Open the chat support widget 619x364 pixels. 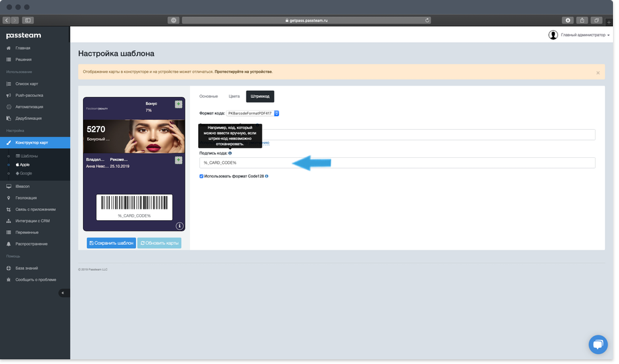click(x=598, y=345)
